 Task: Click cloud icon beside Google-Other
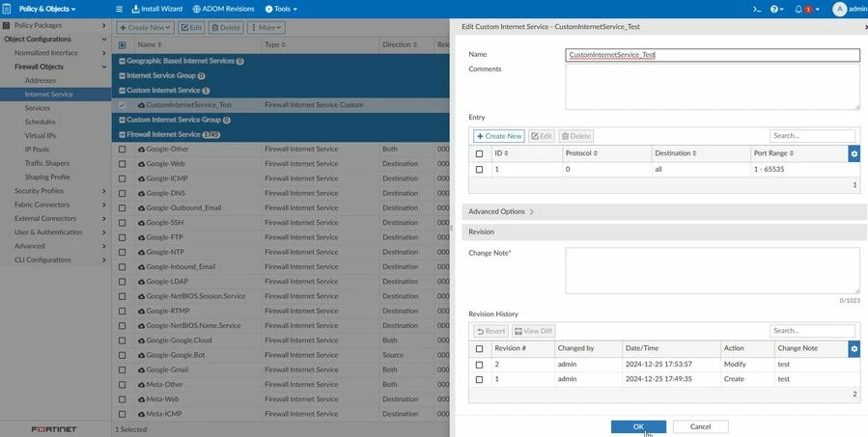tap(141, 150)
